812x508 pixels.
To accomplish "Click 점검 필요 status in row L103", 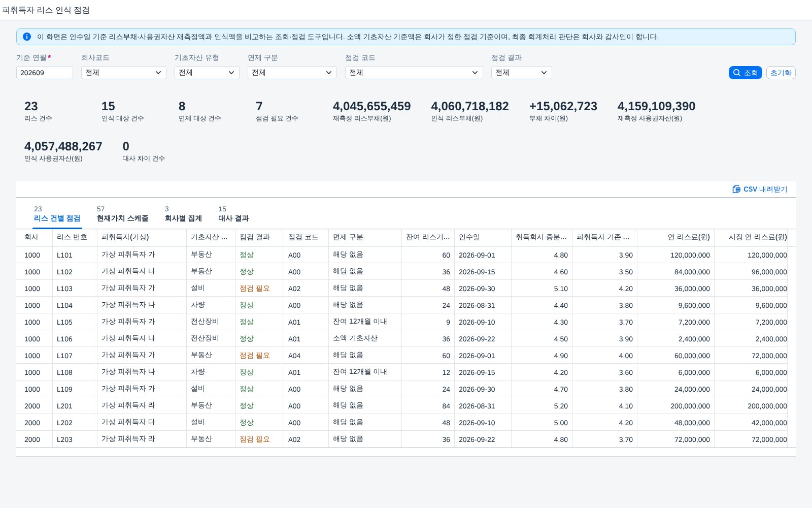I will tap(255, 289).
